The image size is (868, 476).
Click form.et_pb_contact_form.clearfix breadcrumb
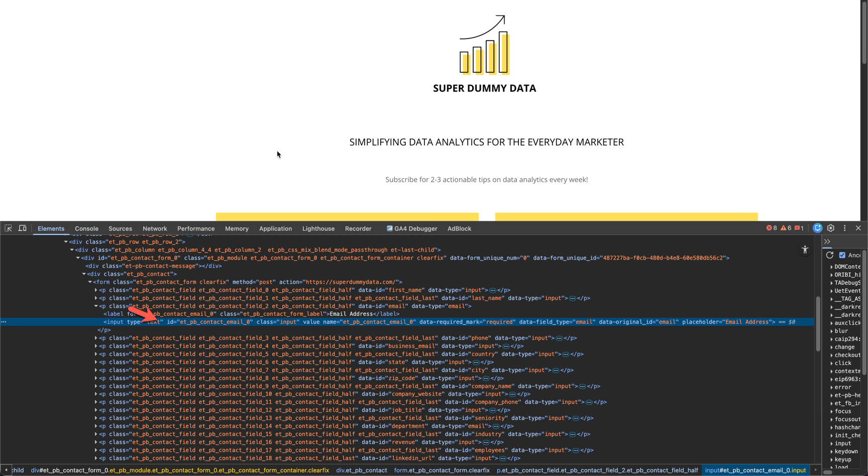pos(442,470)
